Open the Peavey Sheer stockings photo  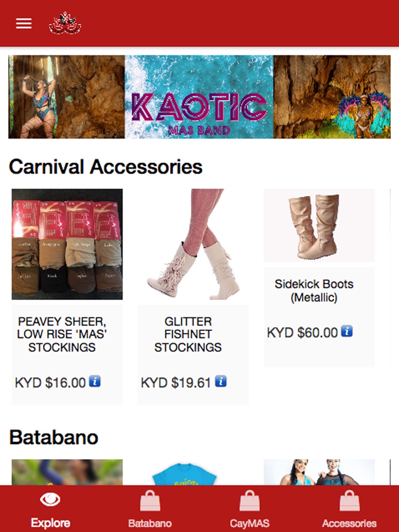(x=67, y=244)
